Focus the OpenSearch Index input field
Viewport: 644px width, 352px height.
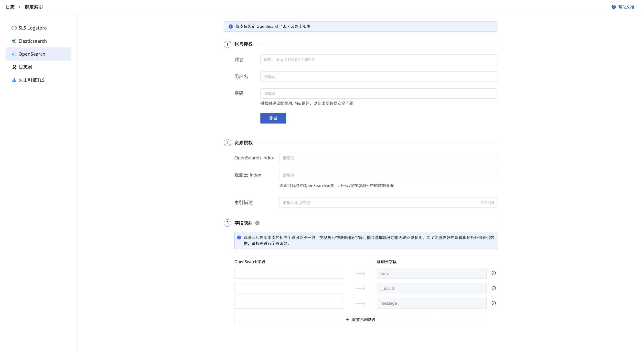coord(388,158)
